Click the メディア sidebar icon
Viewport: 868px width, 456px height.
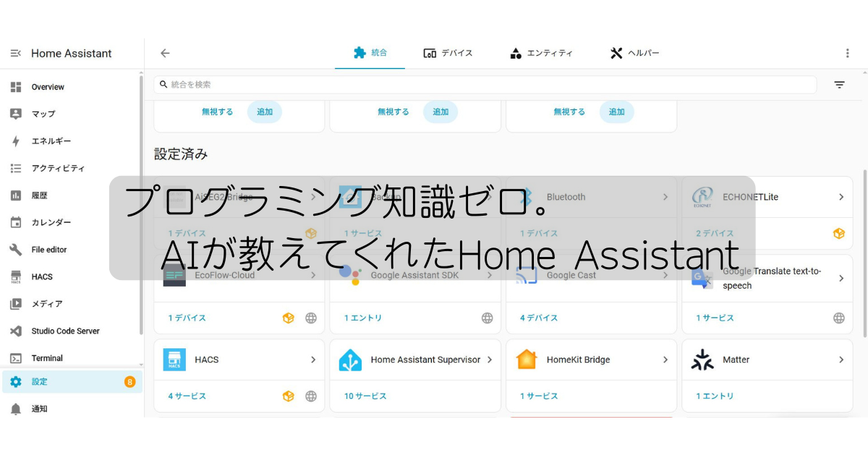click(x=16, y=304)
